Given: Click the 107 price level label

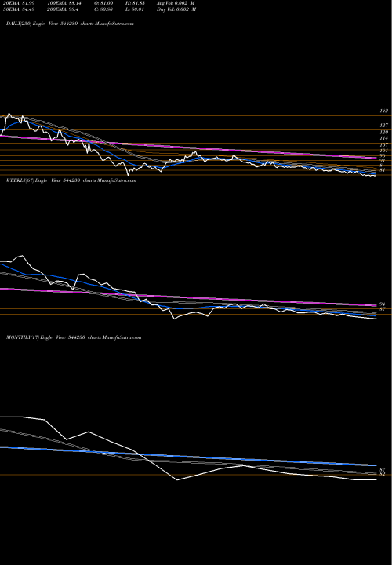Looking at the screenshot, I should tap(384, 145).
